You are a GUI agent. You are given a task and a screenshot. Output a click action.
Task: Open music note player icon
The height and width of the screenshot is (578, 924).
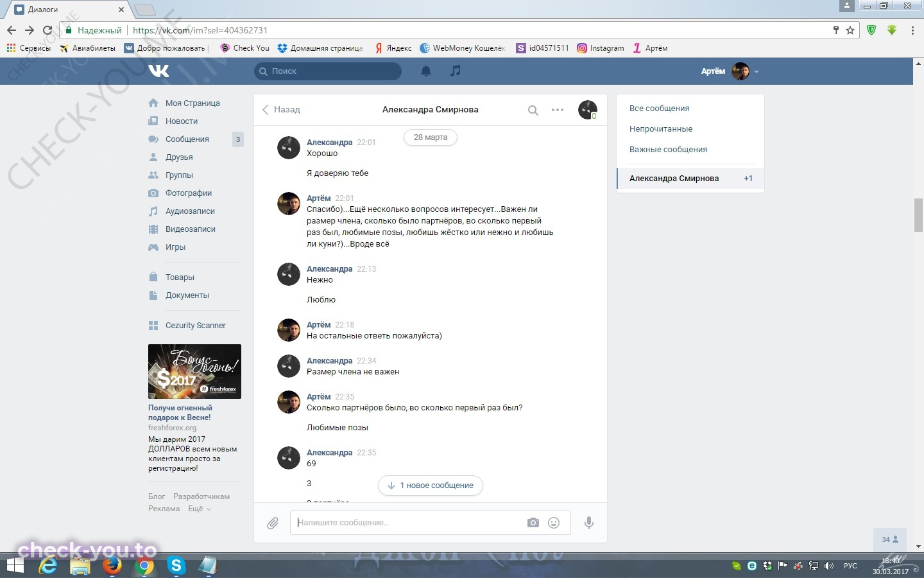coord(456,71)
